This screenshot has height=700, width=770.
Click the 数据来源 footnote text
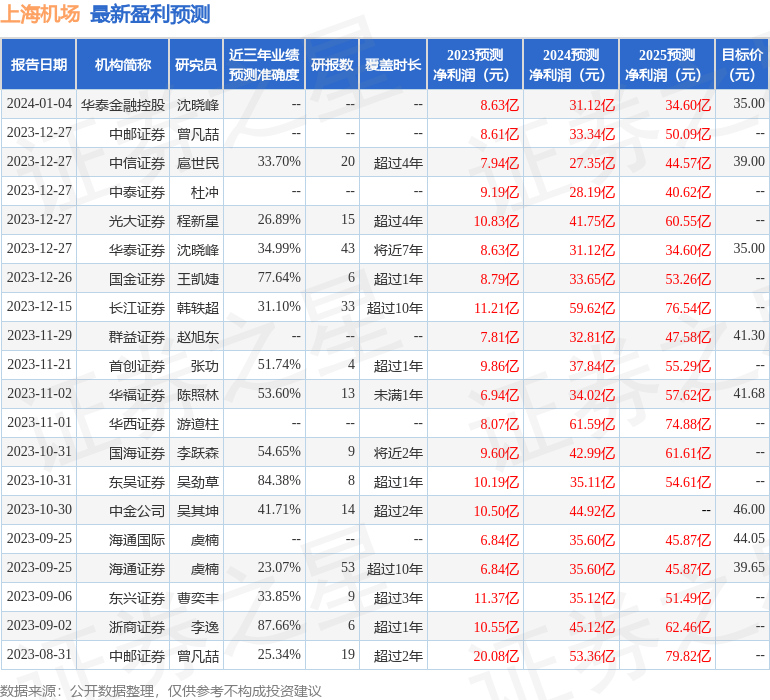pos(161,691)
